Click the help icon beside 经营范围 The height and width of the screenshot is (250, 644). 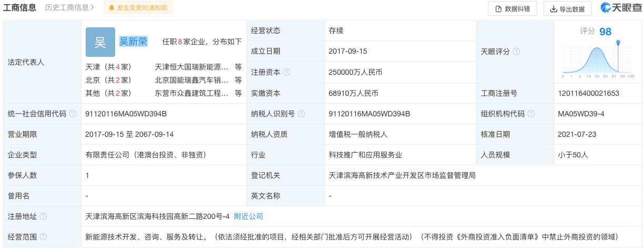tap(43, 237)
